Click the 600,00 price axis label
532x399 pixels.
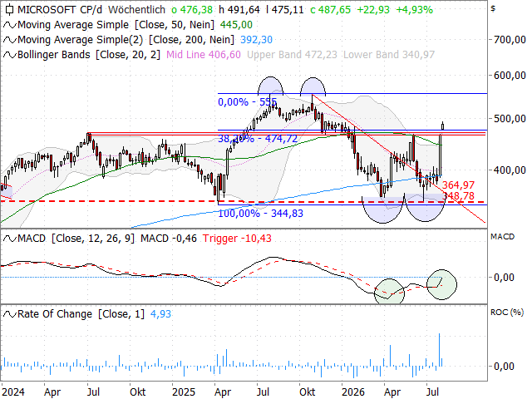point(510,76)
